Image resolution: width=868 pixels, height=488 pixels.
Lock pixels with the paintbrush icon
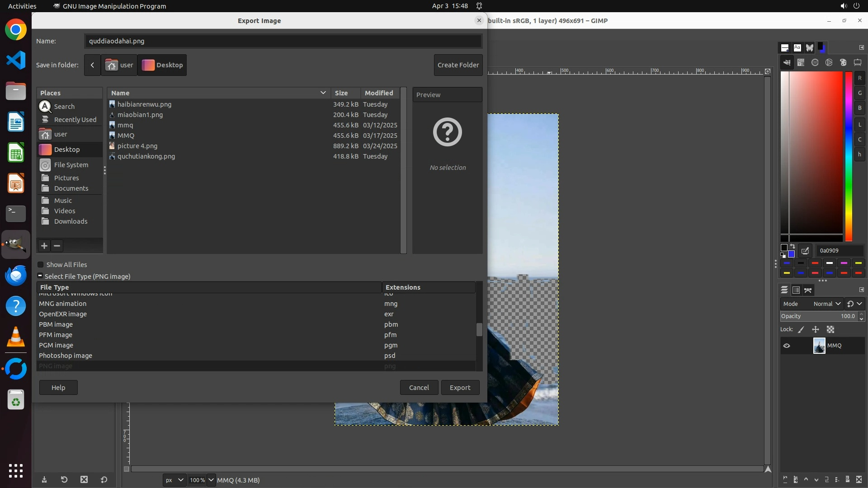click(x=801, y=330)
